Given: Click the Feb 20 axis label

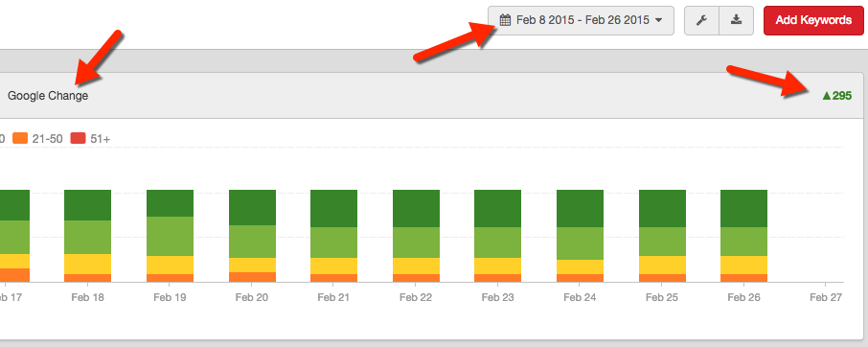Looking at the screenshot, I should coord(252,297).
